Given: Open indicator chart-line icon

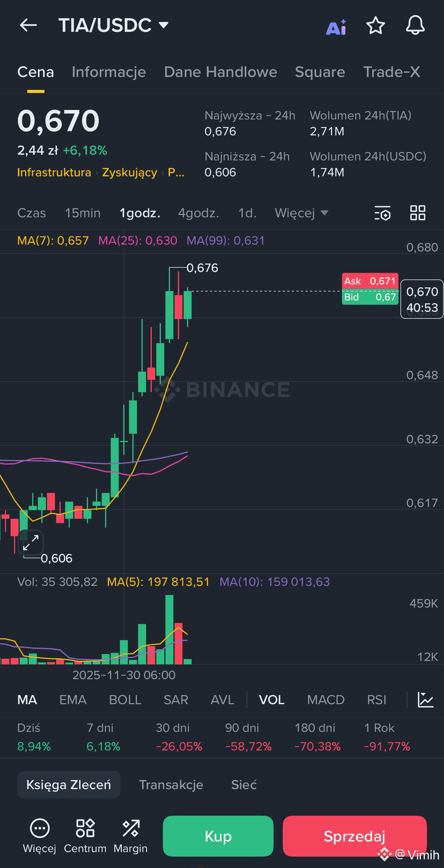Looking at the screenshot, I should (426, 700).
